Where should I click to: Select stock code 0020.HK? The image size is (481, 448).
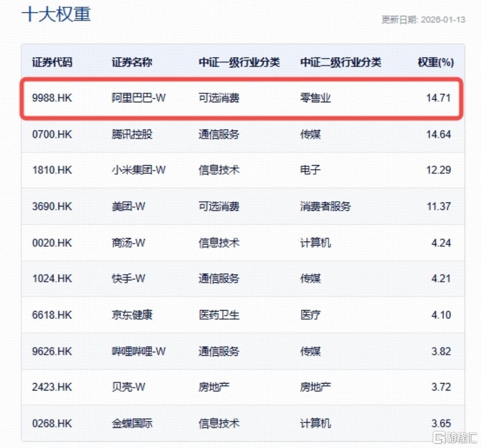pyautogui.click(x=52, y=243)
